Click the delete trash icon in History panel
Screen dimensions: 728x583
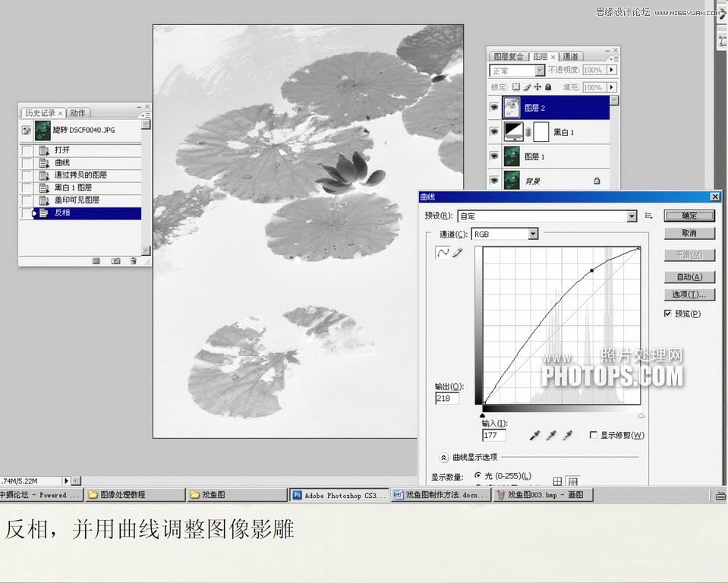pyautogui.click(x=134, y=261)
